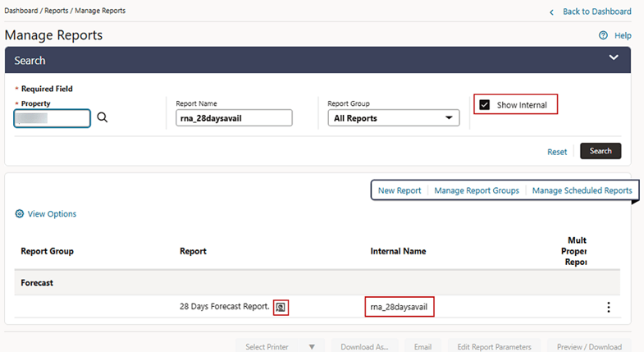Untick the Show Internal checkbox
This screenshot has width=644, height=352.
tap(485, 105)
